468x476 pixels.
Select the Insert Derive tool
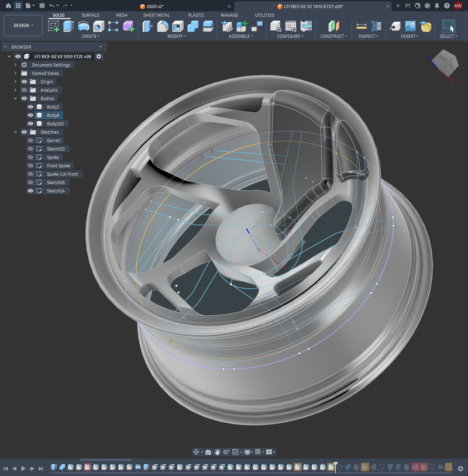coord(395,26)
